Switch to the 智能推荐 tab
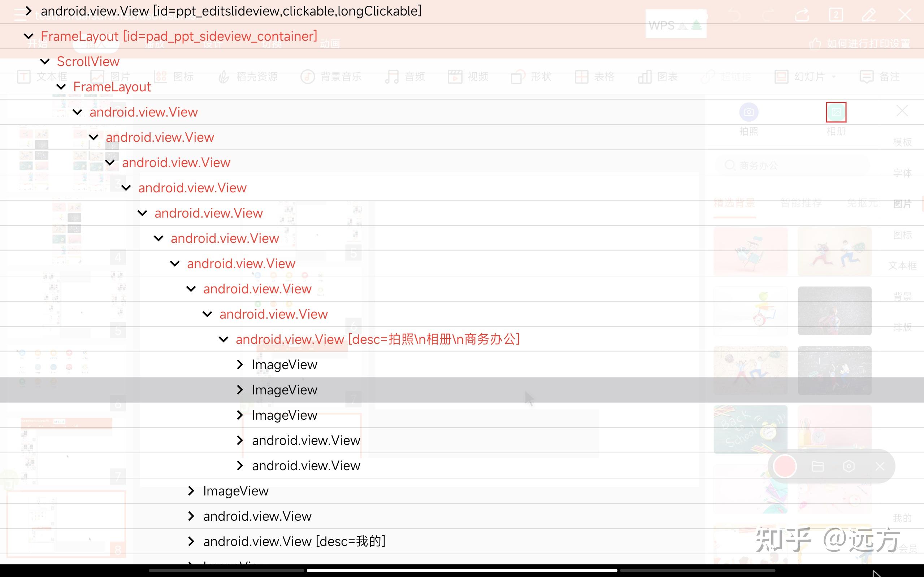The image size is (924, 577). pyautogui.click(x=801, y=203)
